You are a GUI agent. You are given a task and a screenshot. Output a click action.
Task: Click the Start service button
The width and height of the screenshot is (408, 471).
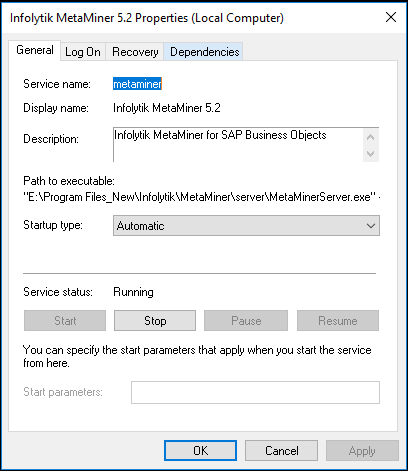(65, 321)
